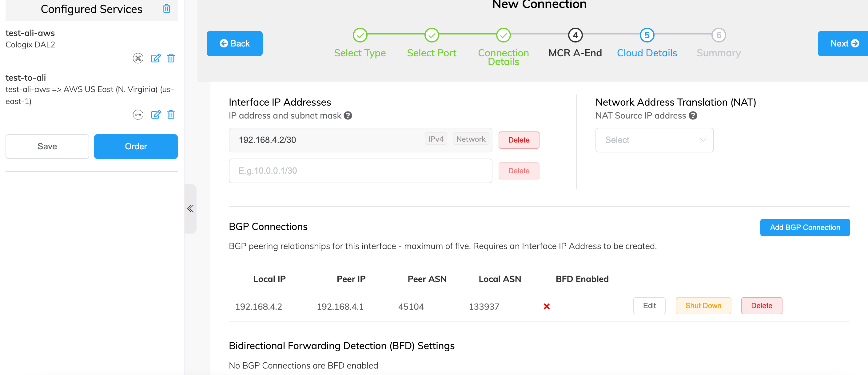This screenshot has height=375, width=868.
Task: Click the BFD Enabled column header
Action: [582, 279]
